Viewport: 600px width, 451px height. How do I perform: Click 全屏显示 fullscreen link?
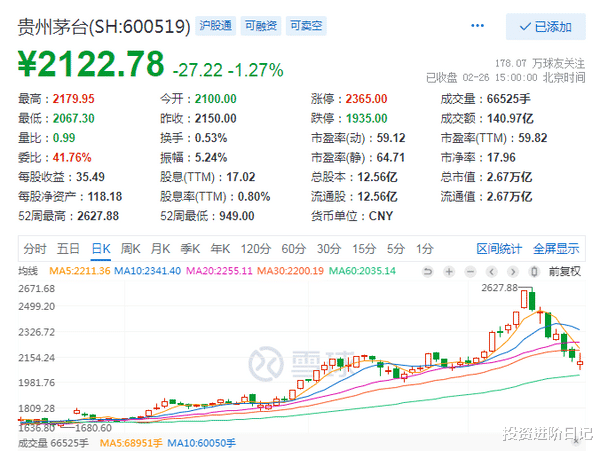[556, 249]
